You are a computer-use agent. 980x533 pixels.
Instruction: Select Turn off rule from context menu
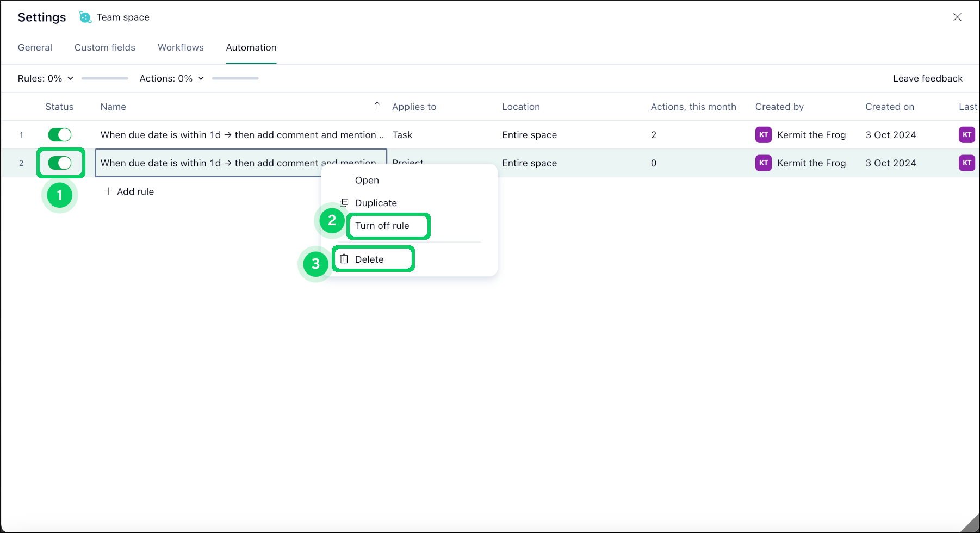(x=382, y=226)
